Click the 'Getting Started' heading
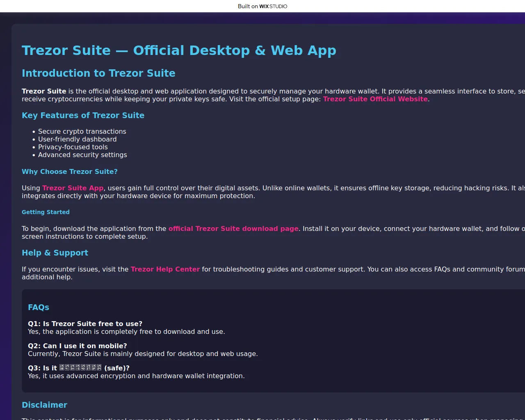 pos(46,212)
